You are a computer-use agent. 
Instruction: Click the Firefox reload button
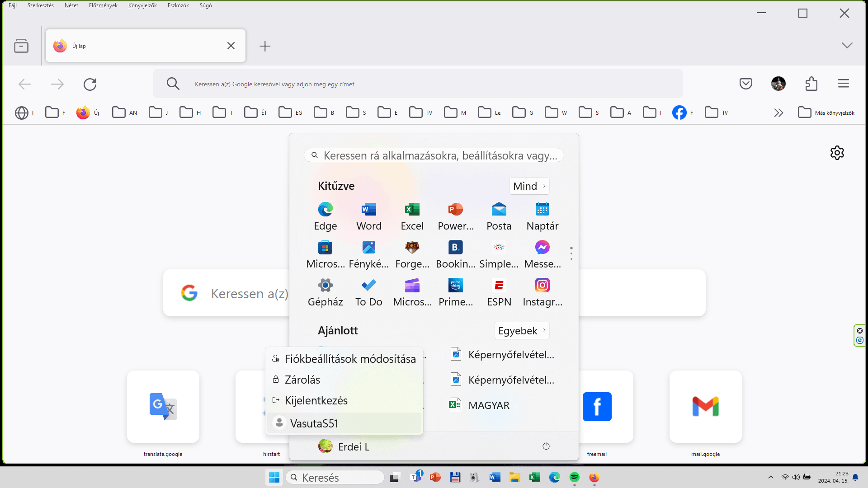(x=90, y=84)
